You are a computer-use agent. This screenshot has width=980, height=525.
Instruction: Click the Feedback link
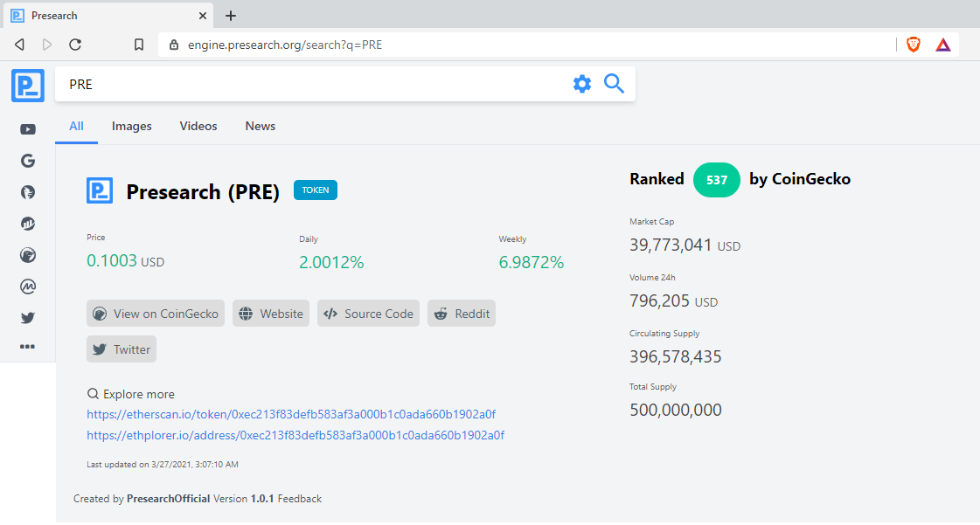299,499
